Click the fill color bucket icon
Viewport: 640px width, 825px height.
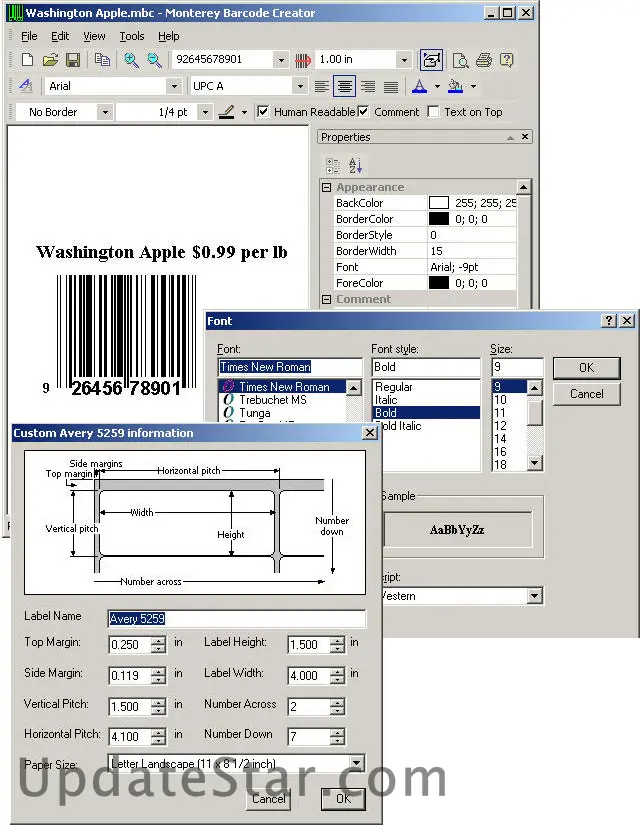[x=455, y=86]
